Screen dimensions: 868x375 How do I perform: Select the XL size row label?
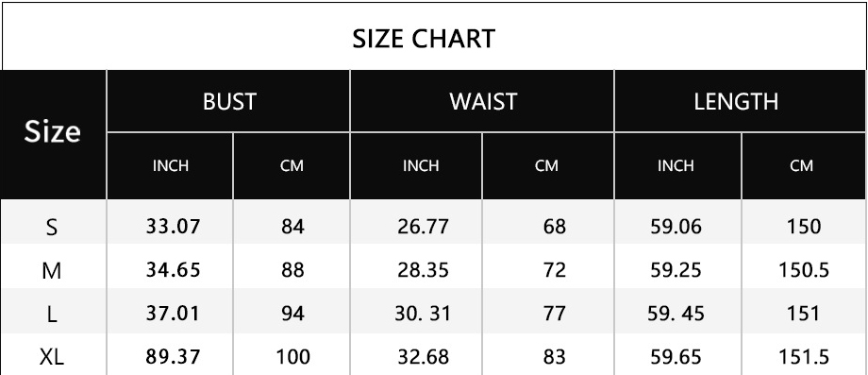point(52,357)
